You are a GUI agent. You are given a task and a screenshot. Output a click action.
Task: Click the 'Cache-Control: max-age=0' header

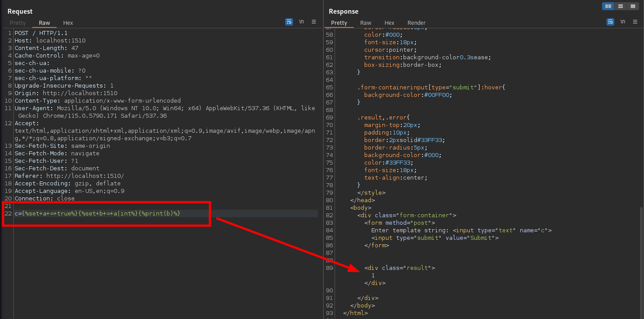tap(57, 55)
